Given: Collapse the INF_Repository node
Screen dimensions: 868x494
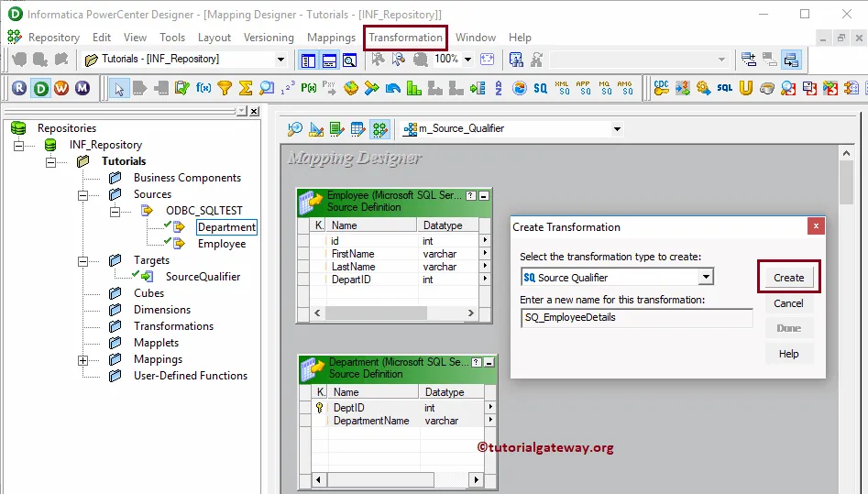Looking at the screenshot, I should pyautogui.click(x=19, y=146).
